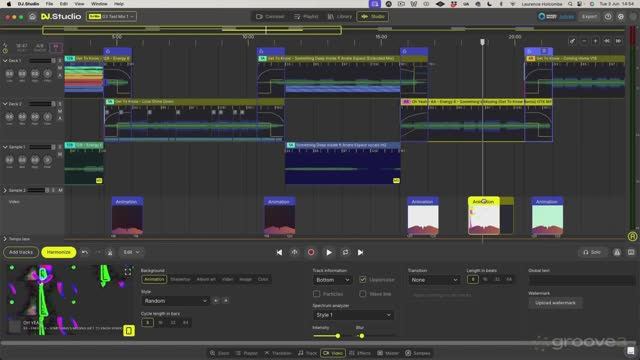The height and width of the screenshot is (360, 640).
Task: Open the Spectrum analyzer Style 1 dropdown
Action: (353, 315)
